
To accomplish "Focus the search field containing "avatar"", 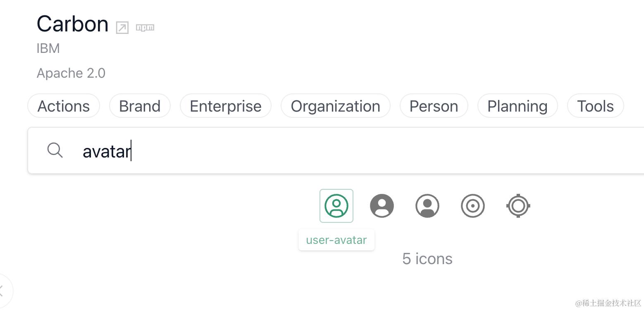I will point(331,151).
